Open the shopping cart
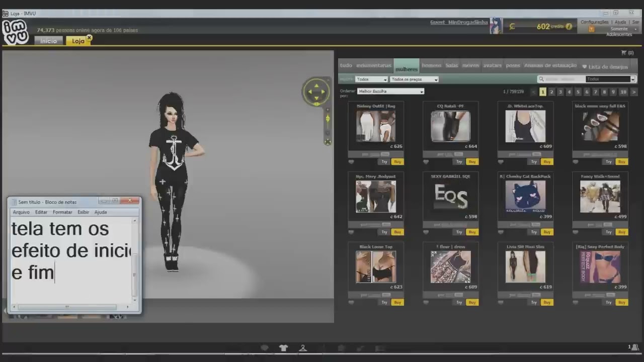Screen dimensions: 644x362 coord(627,53)
